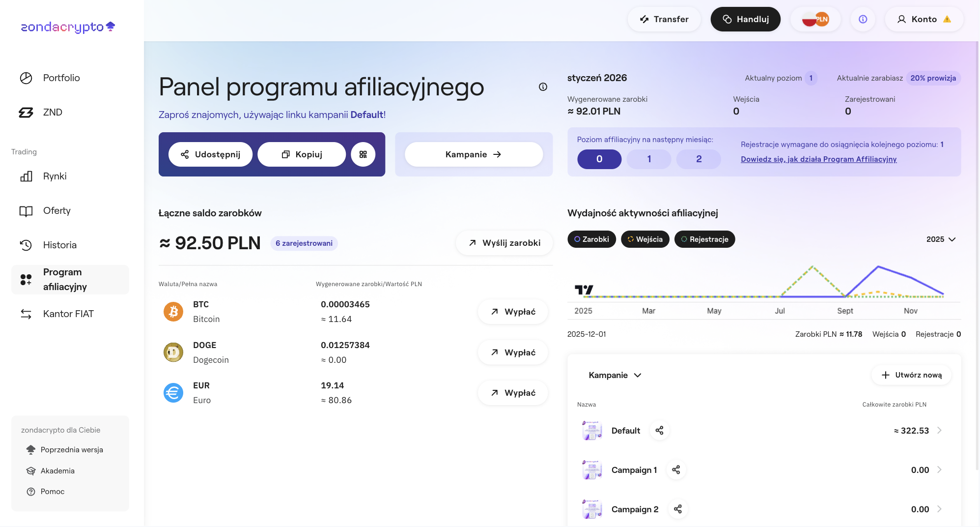The image size is (980, 527).
Task: Open the 'Dowiedz się, jak działa Program Affiliacyjny' link
Action: (818, 159)
